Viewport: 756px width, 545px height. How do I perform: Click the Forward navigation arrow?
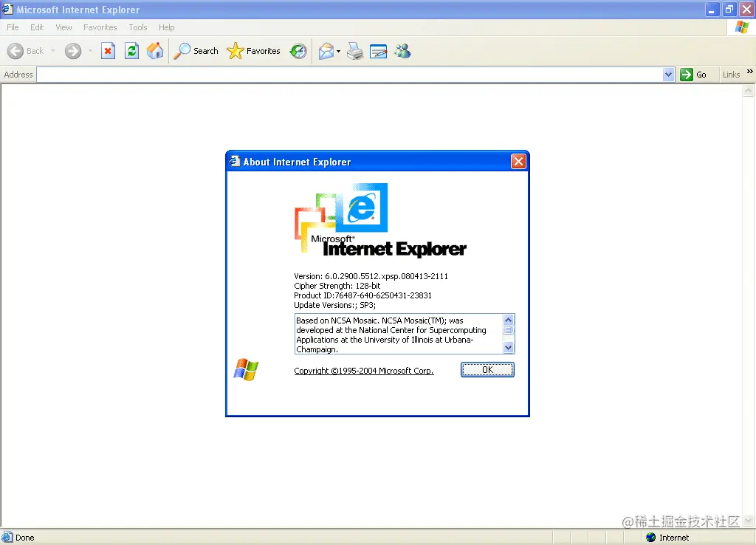point(73,51)
